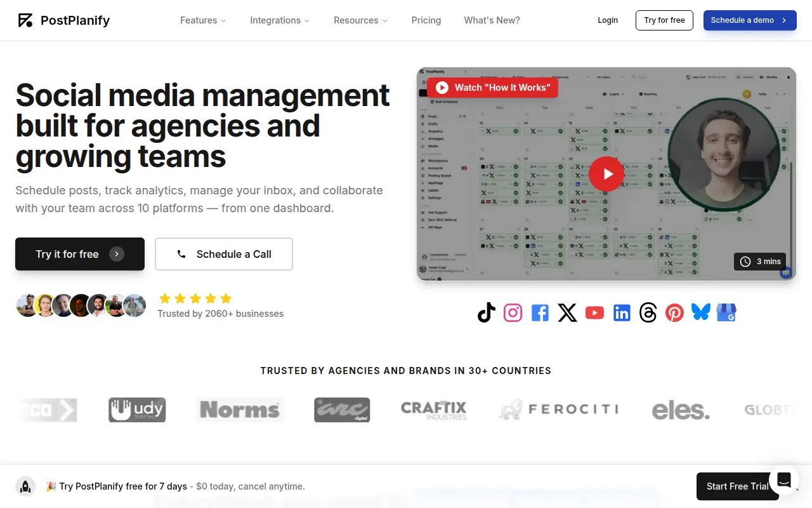
Task: Open the Bluesky butterfly icon
Action: click(701, 312)
